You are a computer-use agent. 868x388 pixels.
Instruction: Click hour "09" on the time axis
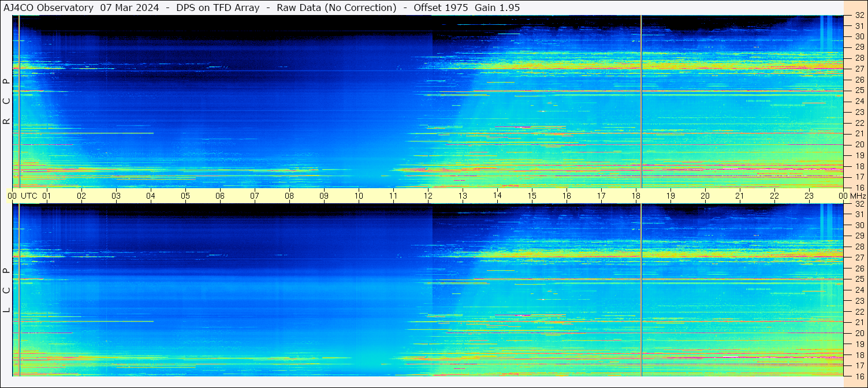(324, 196)
